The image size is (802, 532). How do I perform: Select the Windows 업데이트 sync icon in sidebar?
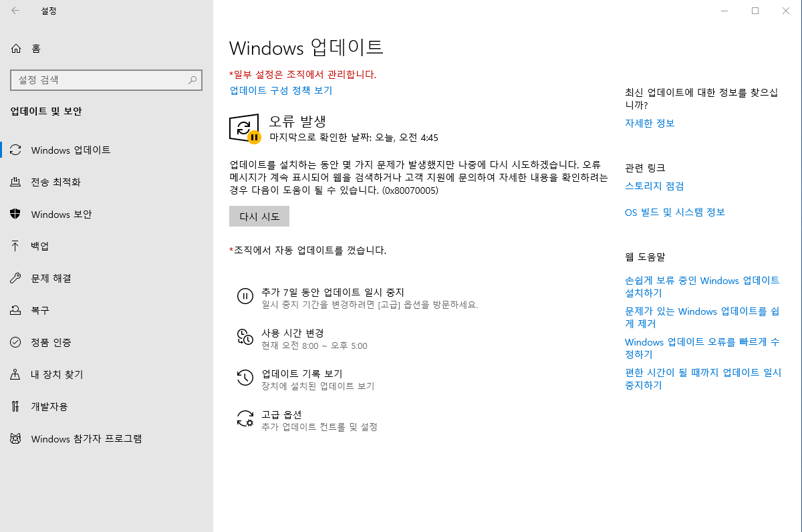coord(16,150)
